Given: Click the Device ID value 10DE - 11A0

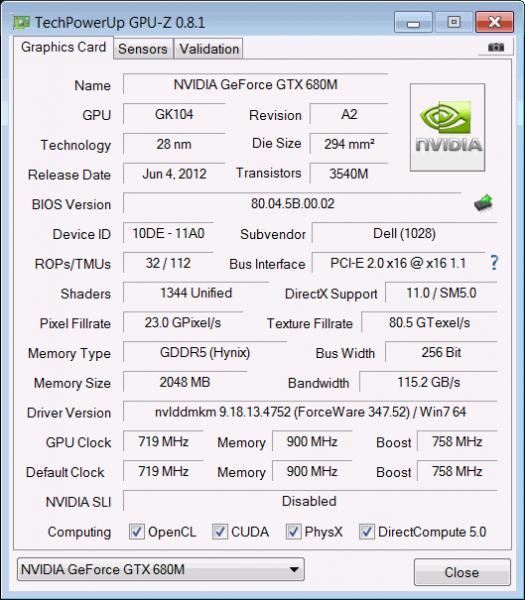Looking at the screenshot, I should pyautogui.click(x=168, y=233).
